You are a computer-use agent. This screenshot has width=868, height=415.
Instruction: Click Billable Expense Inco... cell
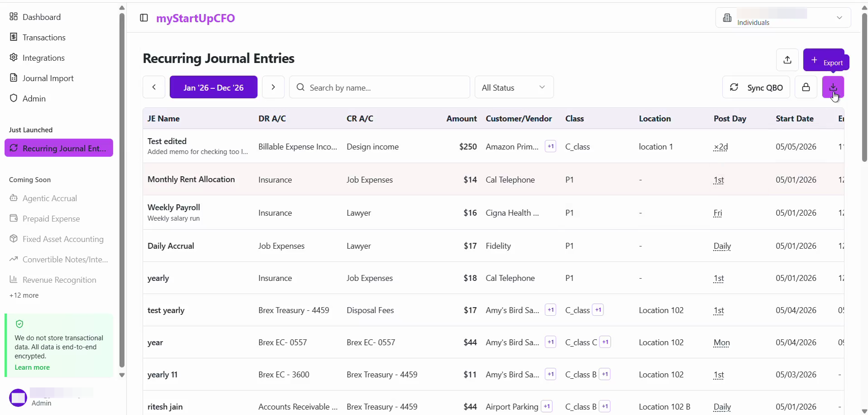(x=298, y=147)
